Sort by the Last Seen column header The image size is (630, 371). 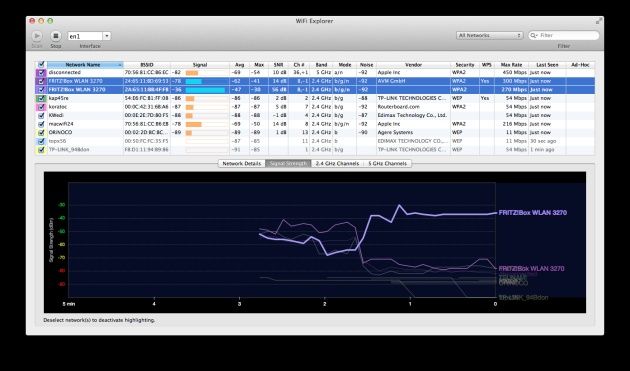pos(547,65)
